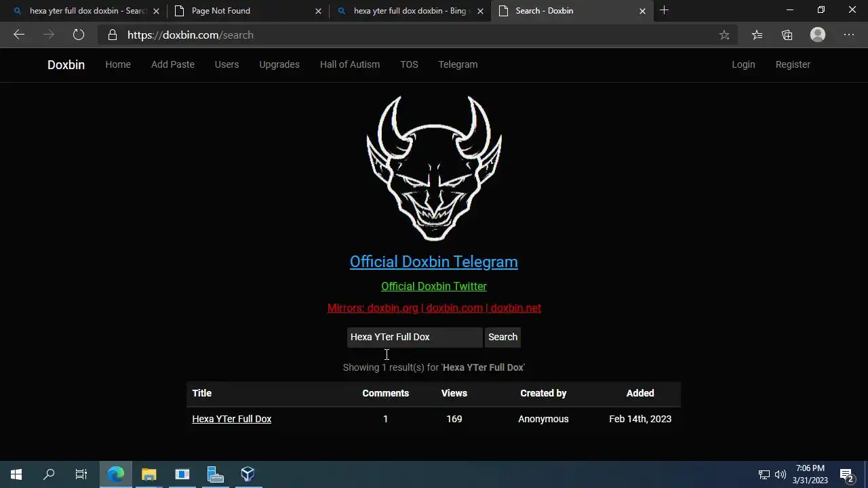
Task: Open Windows taskbar search
Action: 49,474
